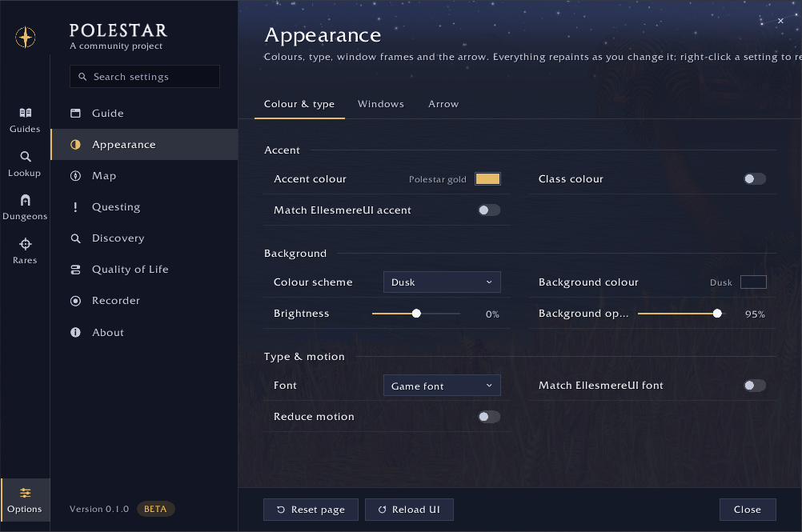
Task: Open the Lookup magnifier icon
Action: [x=25, y=156]
